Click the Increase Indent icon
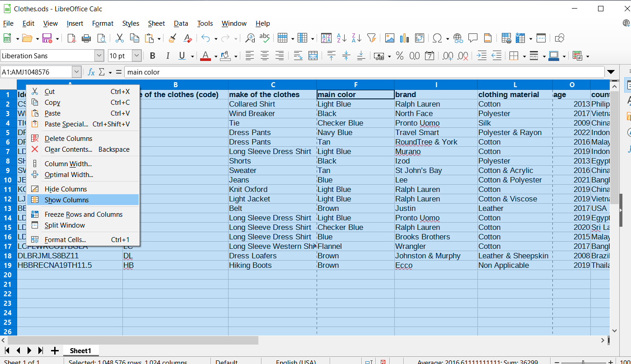The width and height of the screenshot is (631, 364). pos(481,56)
